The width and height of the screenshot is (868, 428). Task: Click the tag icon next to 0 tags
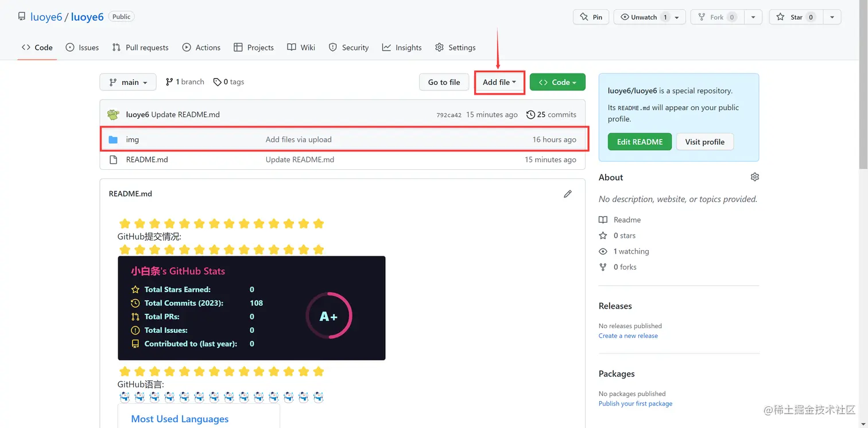(x=217, y=82)
